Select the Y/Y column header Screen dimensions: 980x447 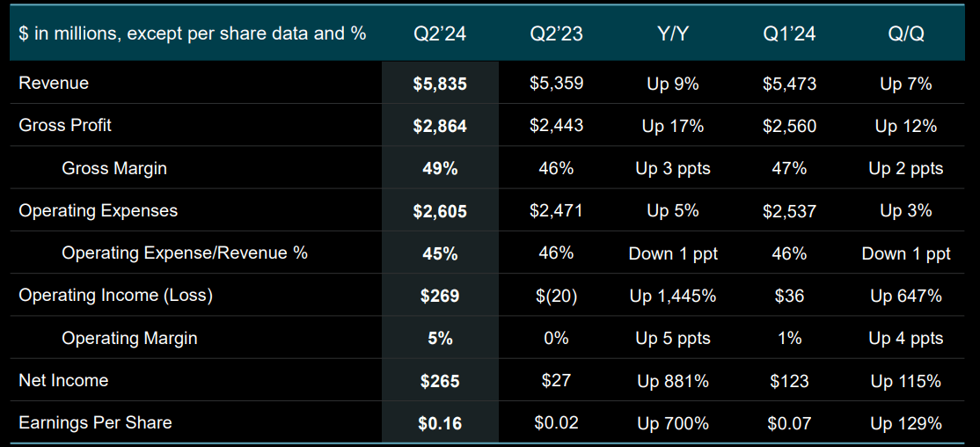tap(672, 34)
